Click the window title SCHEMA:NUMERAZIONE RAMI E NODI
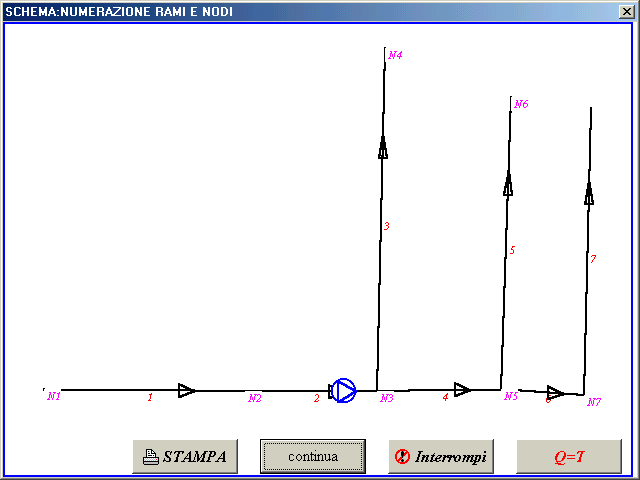Viewport: 640px width, 480px height. pos(119,11)
